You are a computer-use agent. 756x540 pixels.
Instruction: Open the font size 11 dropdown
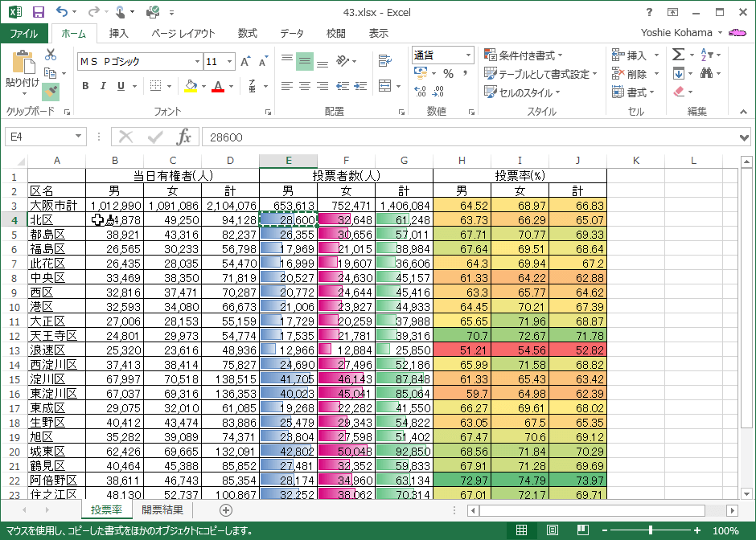click(229, 62)
